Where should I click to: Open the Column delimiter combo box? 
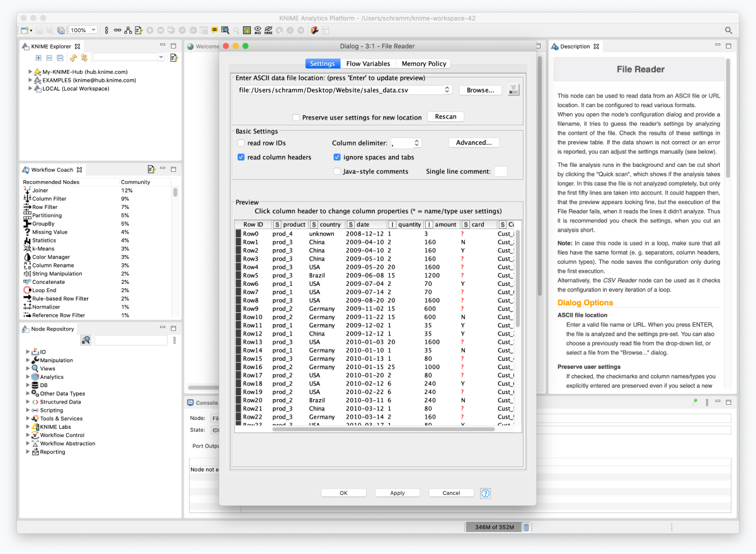click(416, 143)
